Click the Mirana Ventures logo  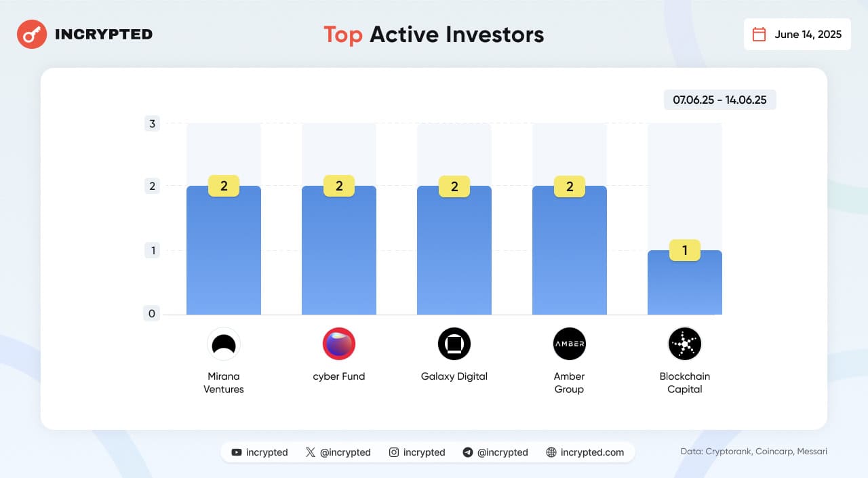pos(224,344)
